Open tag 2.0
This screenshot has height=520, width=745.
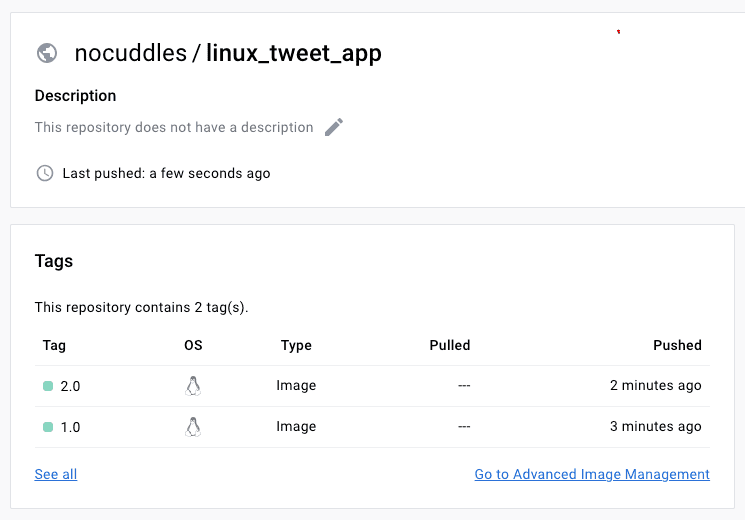pyautogui.click(x=70, y=386)
